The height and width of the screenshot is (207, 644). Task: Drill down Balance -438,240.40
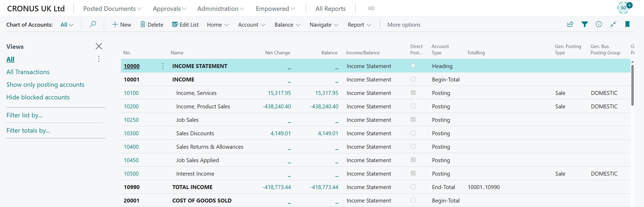tap(324, 106)
